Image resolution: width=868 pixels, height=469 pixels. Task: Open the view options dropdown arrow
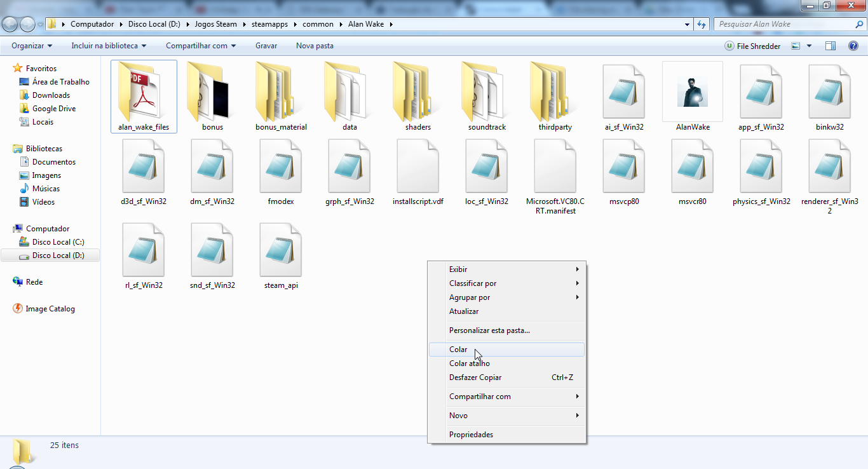click(809, 46)
